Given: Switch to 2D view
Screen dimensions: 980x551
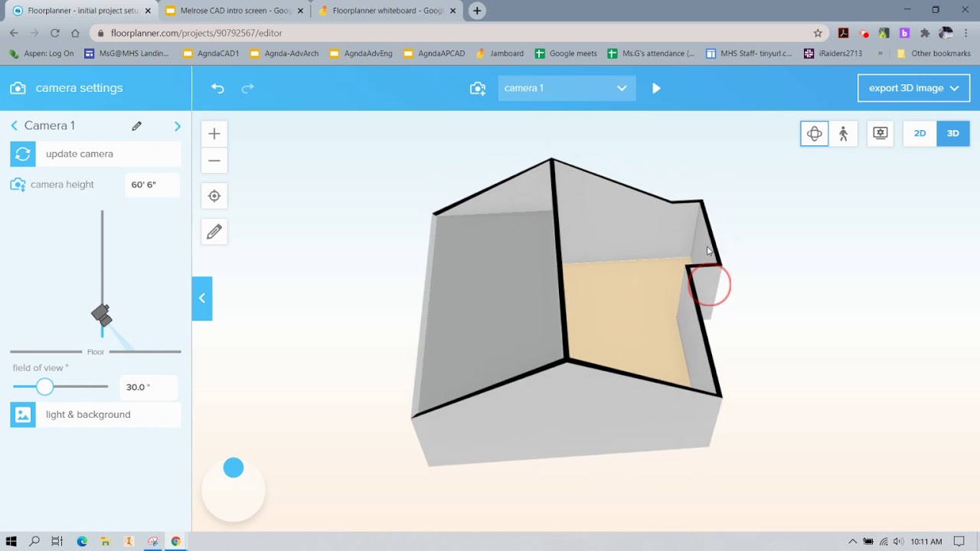Looking at the screenshot, I should (x=920, y=133).
